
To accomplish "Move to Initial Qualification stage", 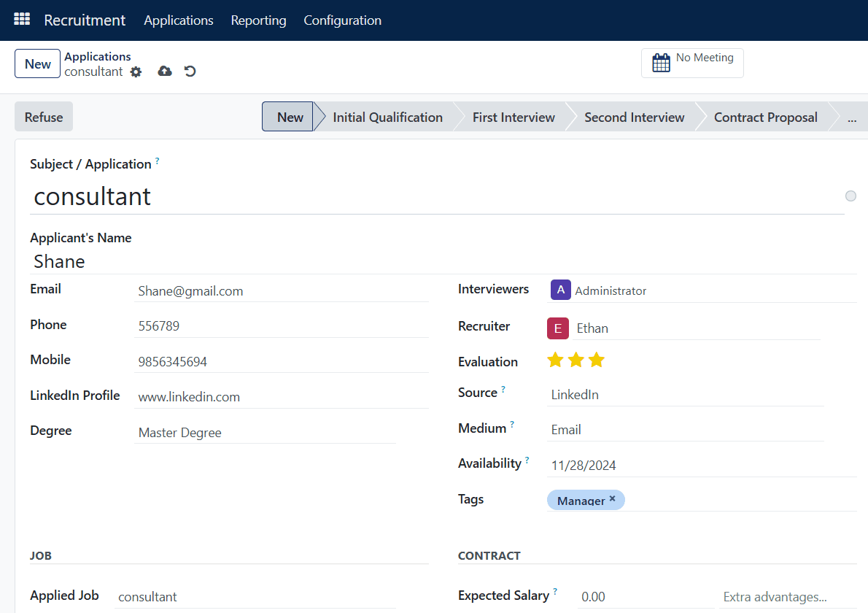I will [387, 117].
